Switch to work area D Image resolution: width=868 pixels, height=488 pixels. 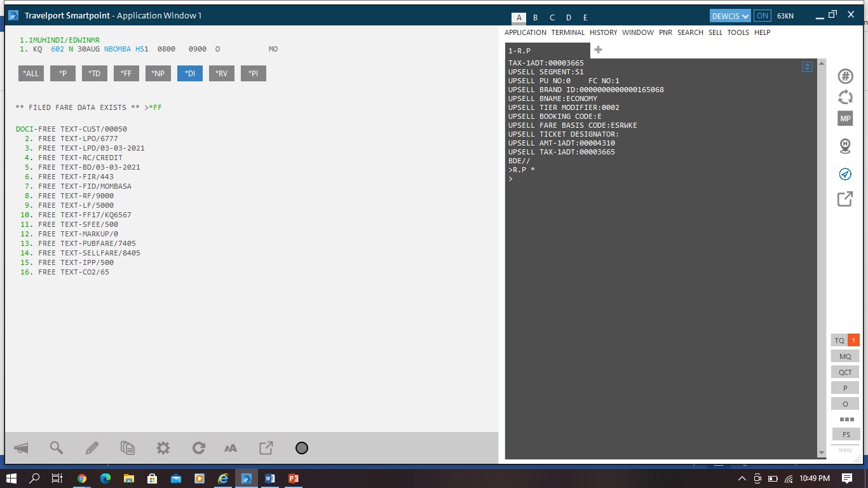[568, 18]
